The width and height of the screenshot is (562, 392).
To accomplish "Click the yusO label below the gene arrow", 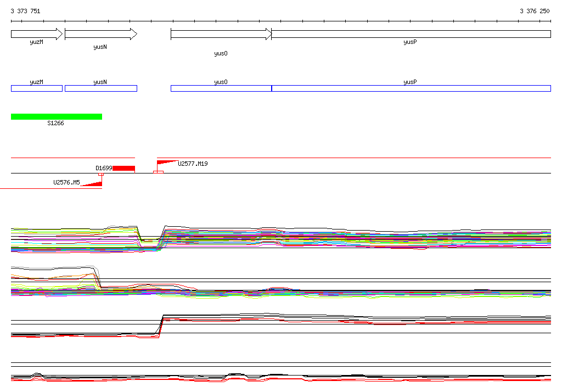I will [x=221, y=53].
